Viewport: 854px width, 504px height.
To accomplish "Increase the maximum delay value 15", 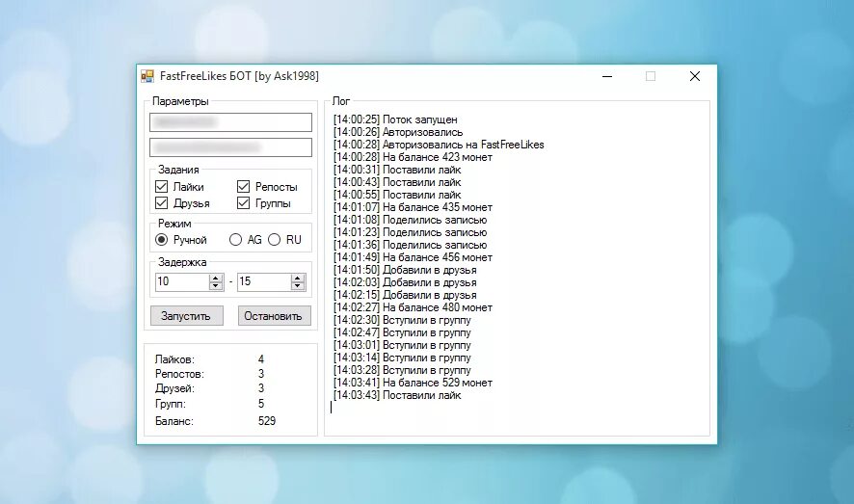I will [x=298, y=279].
